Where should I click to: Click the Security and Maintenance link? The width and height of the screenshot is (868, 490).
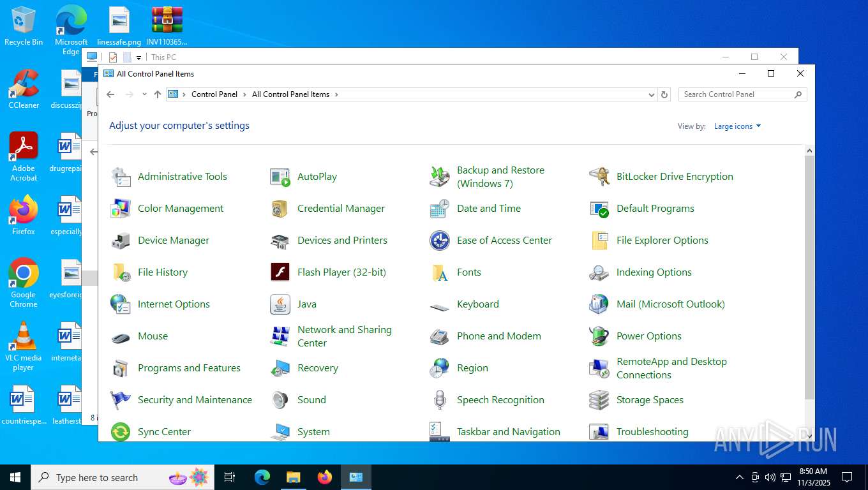(195, 400)
